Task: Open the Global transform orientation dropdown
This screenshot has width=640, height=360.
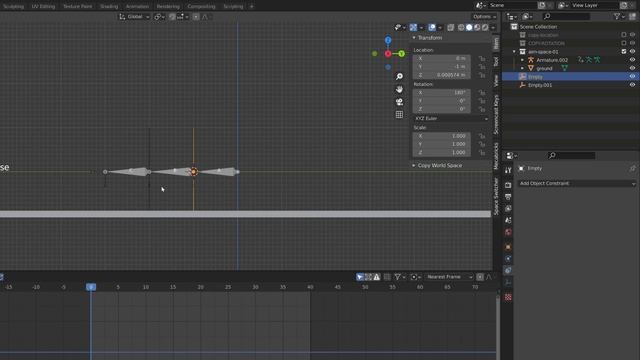Action: [134, 17]
